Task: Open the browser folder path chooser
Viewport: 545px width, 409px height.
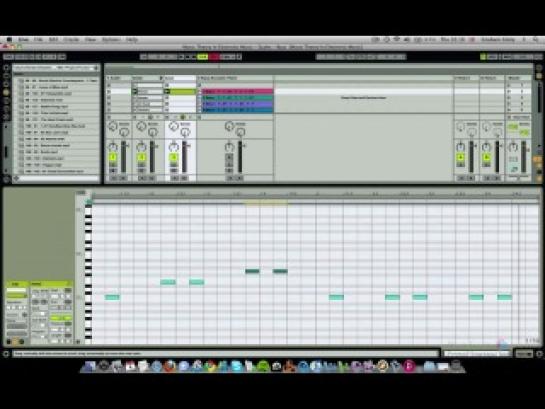Action: point(56,68)
